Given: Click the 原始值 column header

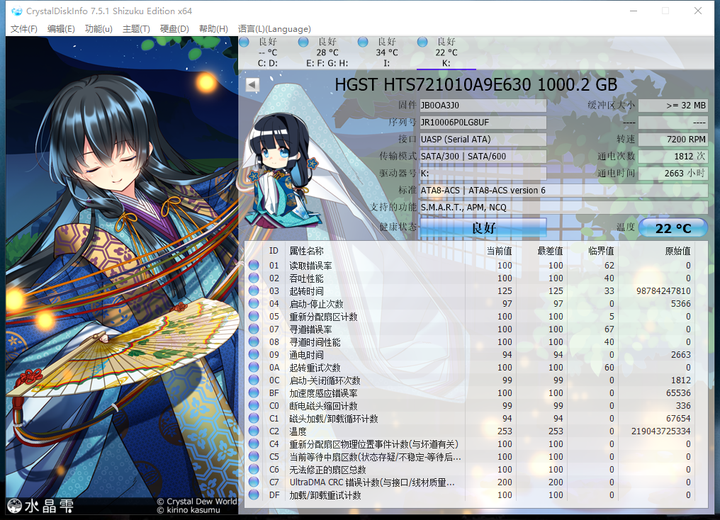Looking at the screenshot, I should click(678, 251).
